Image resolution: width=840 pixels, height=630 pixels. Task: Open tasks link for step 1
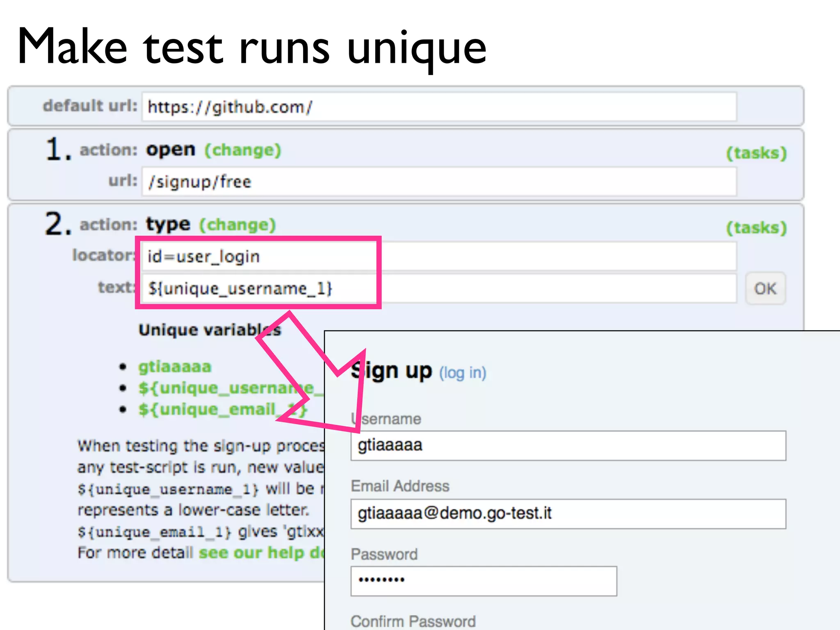point(756,153)
